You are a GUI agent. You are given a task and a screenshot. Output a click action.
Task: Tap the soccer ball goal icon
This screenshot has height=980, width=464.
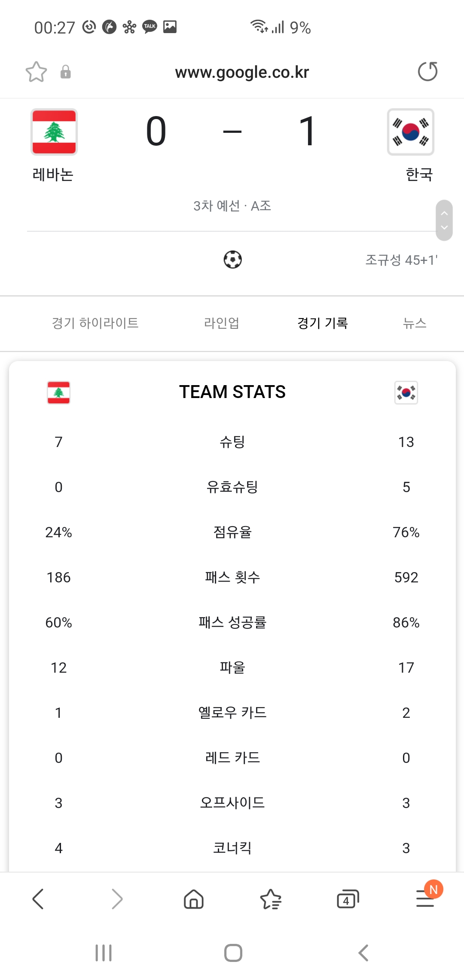pyautogui.click(x=232, y=260)
